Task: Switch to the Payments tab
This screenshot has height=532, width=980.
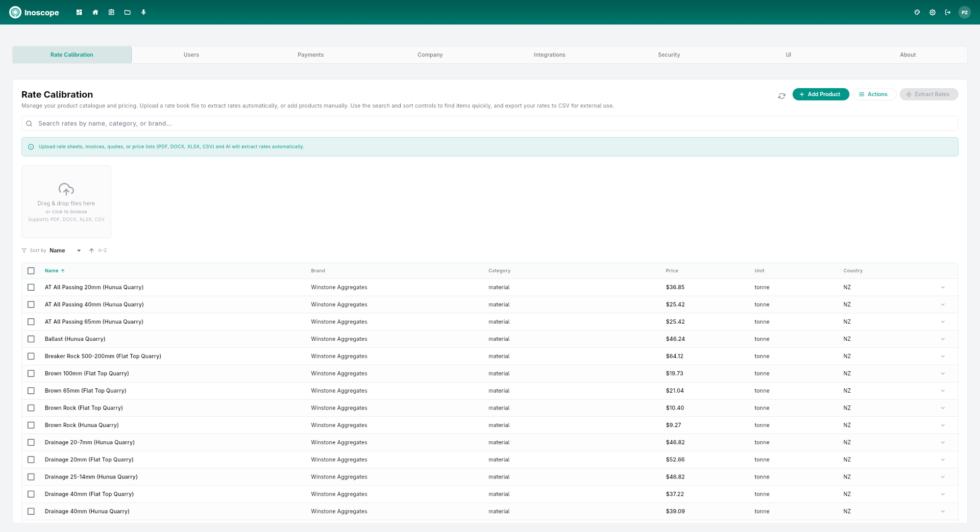Action: coord(310,54)
